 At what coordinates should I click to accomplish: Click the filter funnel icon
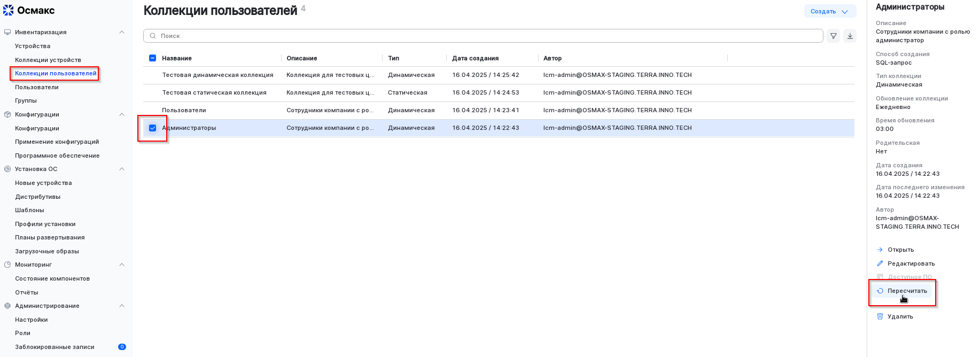833,36
